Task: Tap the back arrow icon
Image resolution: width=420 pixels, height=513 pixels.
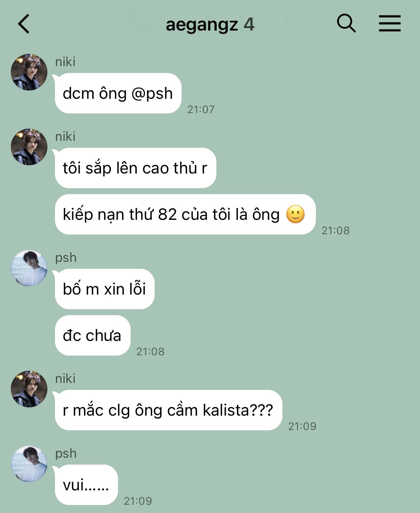Action: coord(24,24)
